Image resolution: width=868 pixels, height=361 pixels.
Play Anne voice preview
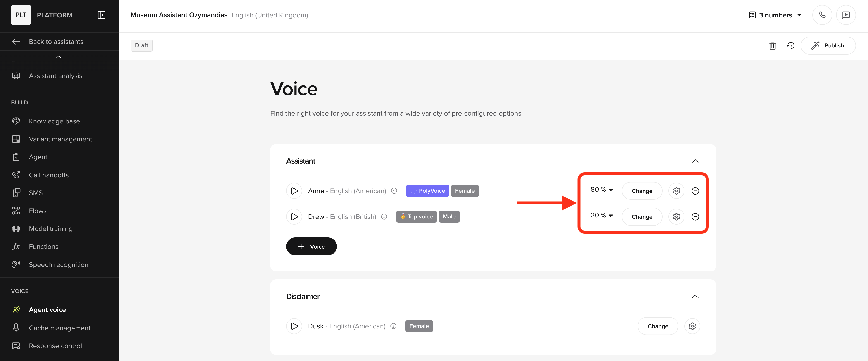coord(294,191)
